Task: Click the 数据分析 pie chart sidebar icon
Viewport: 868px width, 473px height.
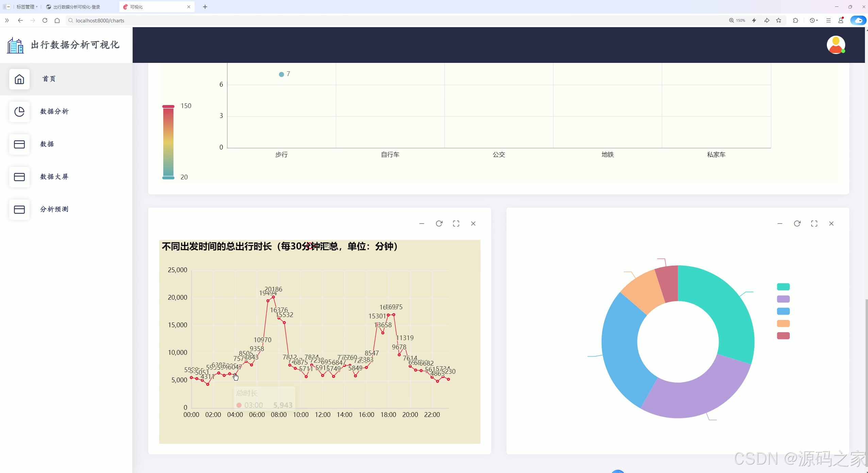Action: click(19, 111)
